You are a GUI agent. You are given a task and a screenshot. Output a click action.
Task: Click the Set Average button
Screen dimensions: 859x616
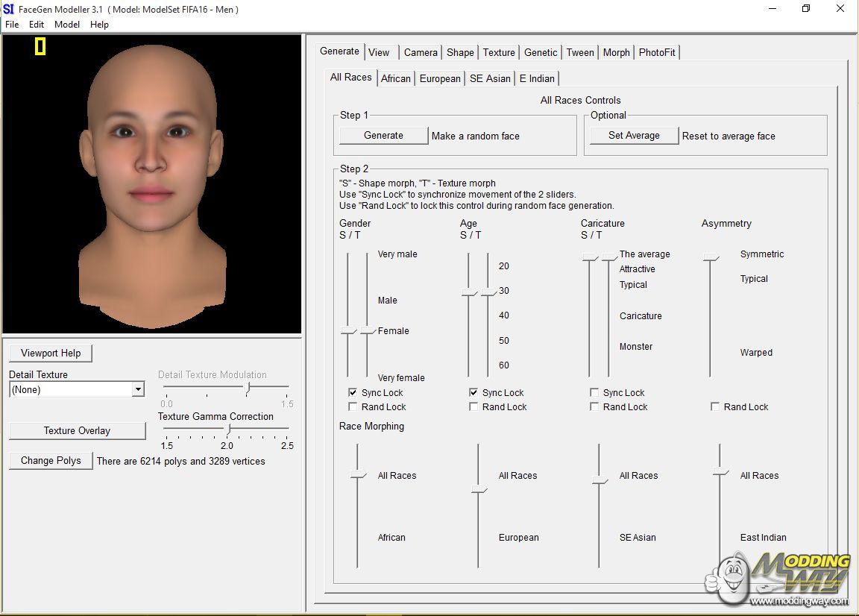[x=634, y=136]
